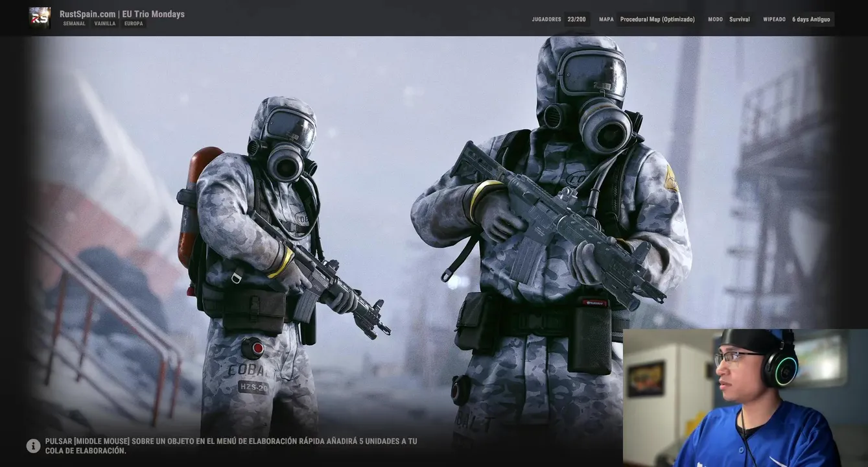
Task: Click the MAPA label
Action: click(606, 19)
